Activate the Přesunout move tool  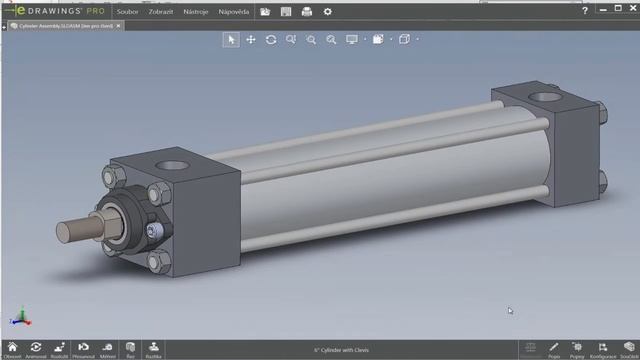pos(83,350)
